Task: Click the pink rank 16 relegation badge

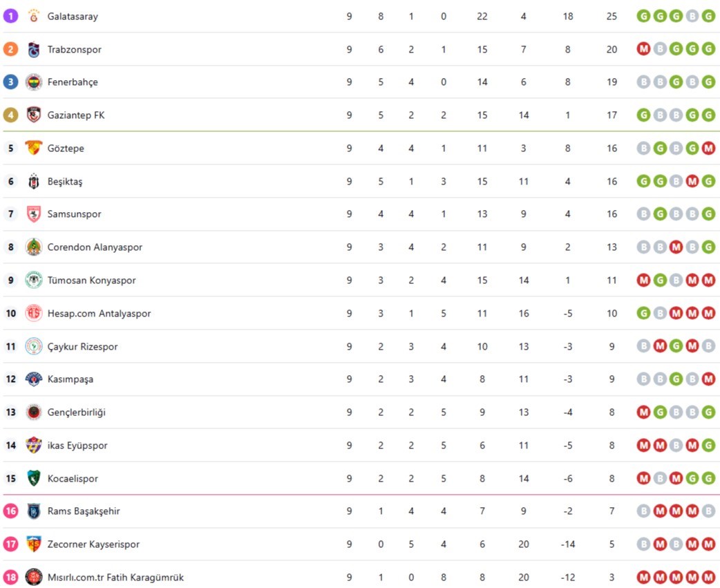Action: pyautogui.click(x=10, y=511)
